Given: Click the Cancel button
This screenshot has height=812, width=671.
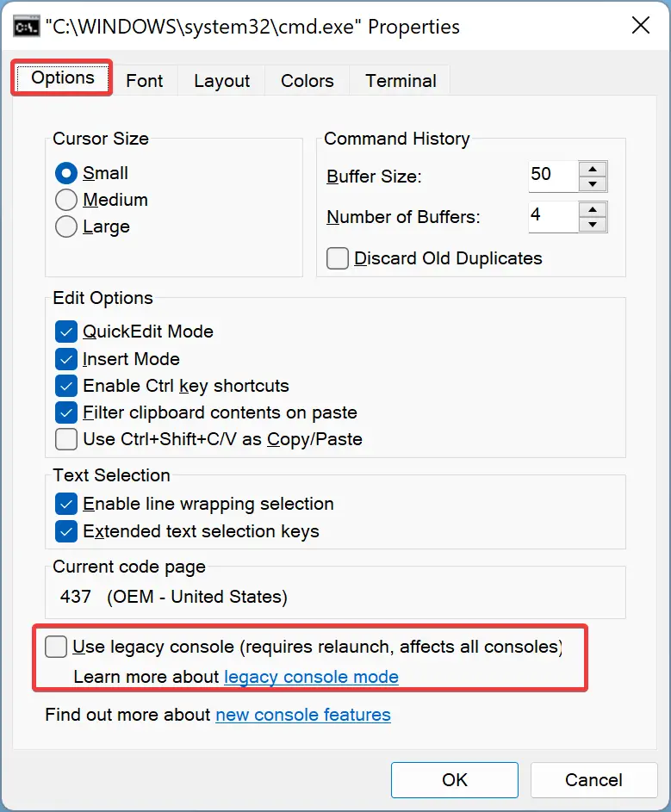Looking at the screenshot, I should coord(593,780).
